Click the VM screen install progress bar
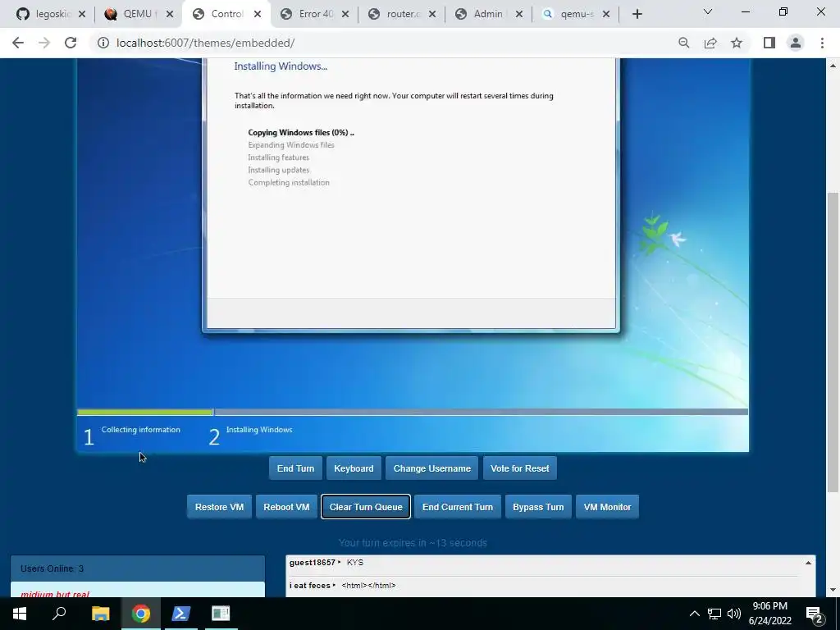The width and height of the screenshot is (840, 630). coord(413,412)
